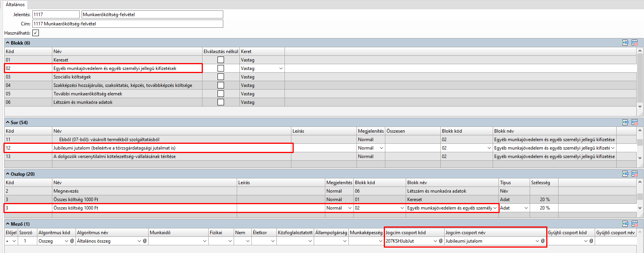Click the insert row icon in Blokk header
This screenshot has height=253, width=644.
coord(625,43)
